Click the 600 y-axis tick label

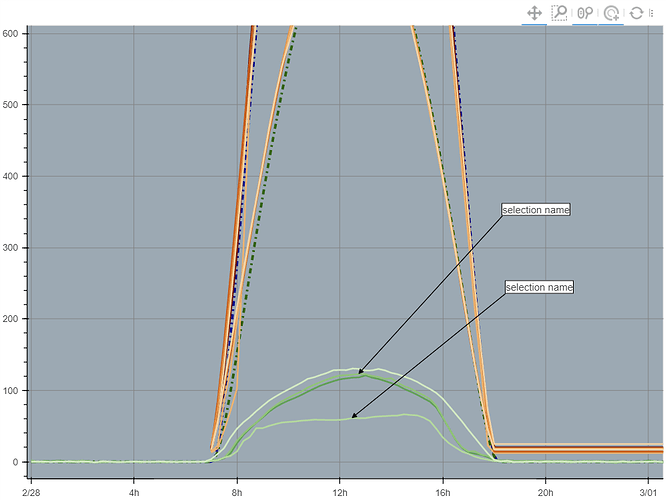[x=10, y=34]
